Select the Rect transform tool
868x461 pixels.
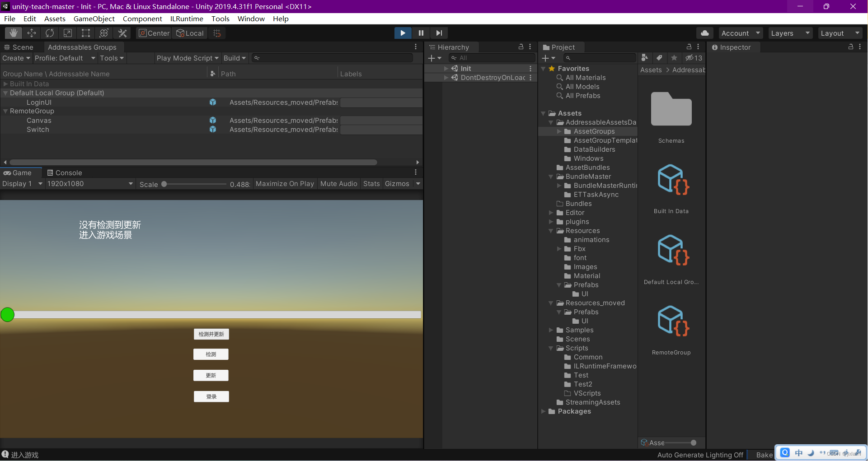click(86, 33)
